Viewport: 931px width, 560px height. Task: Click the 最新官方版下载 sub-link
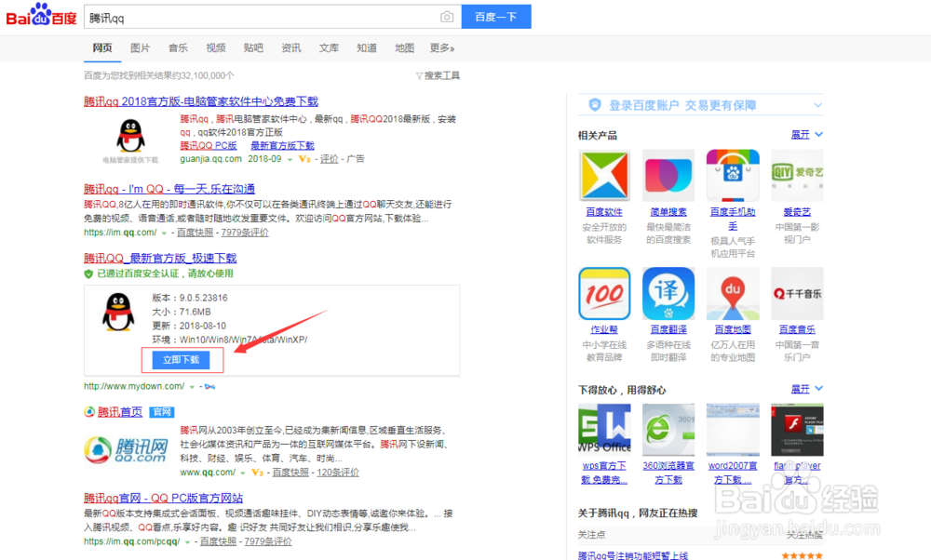[x=282, y=145]
